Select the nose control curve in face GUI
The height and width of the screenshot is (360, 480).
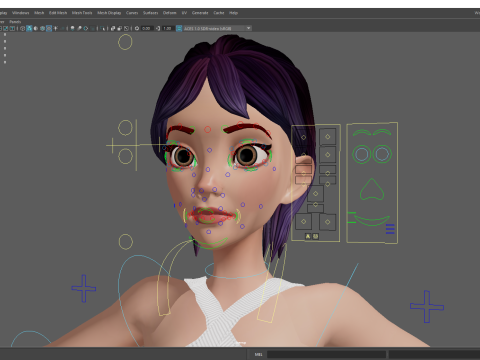coord(372,189)
